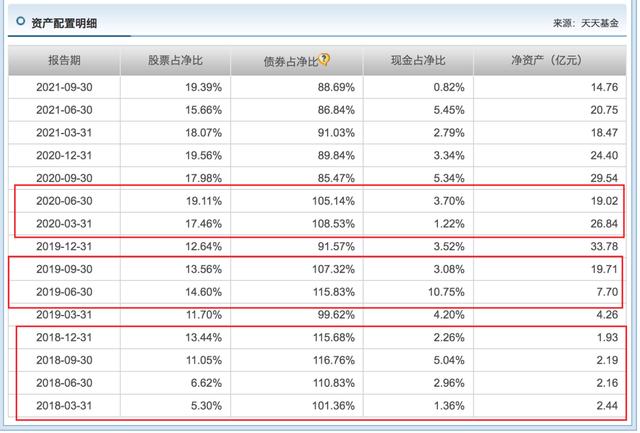Select the 2018-03-31 report date cell
Screen dimensions: 640x433
(x=64, y=406)
